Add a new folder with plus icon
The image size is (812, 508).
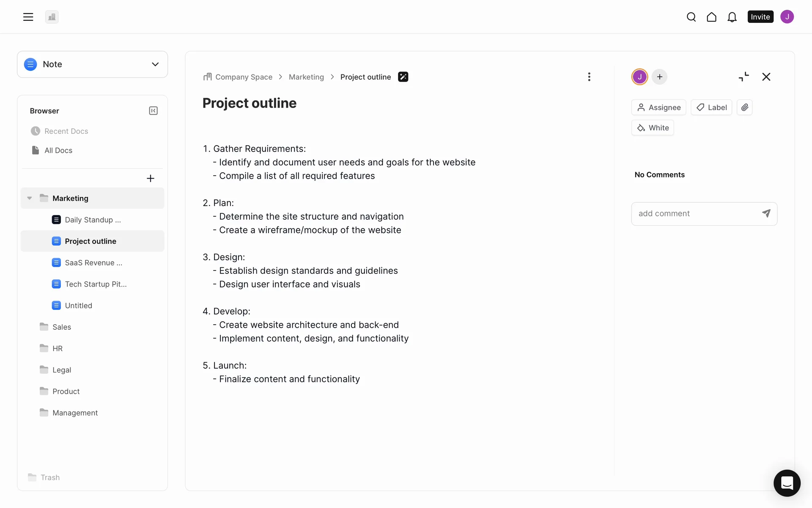(x=150, y=179)
